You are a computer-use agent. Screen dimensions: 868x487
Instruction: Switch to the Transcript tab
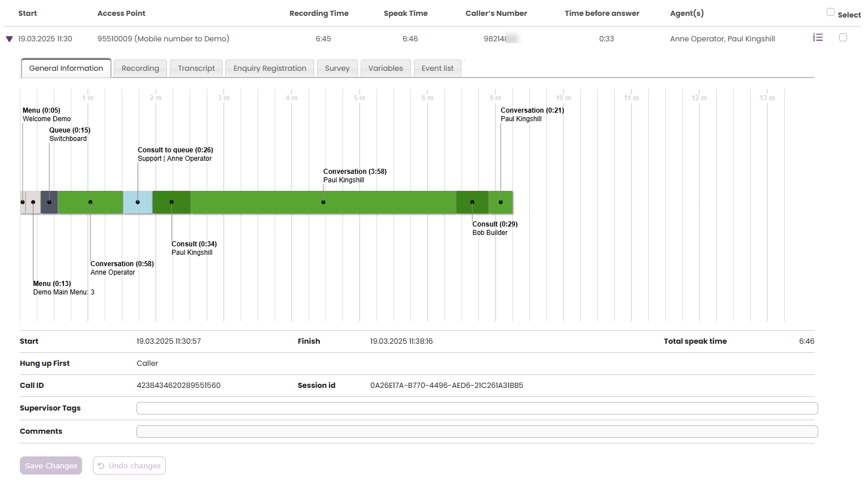pos(196,69)
